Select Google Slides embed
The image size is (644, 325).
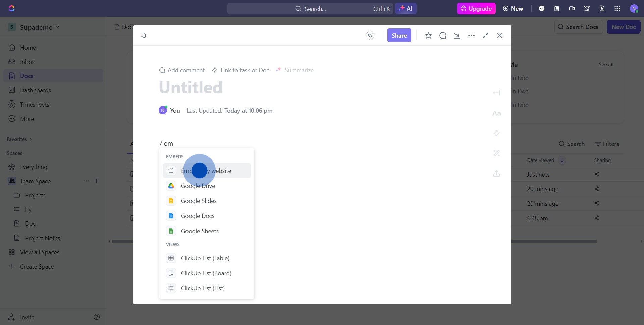tap(207, 201)
